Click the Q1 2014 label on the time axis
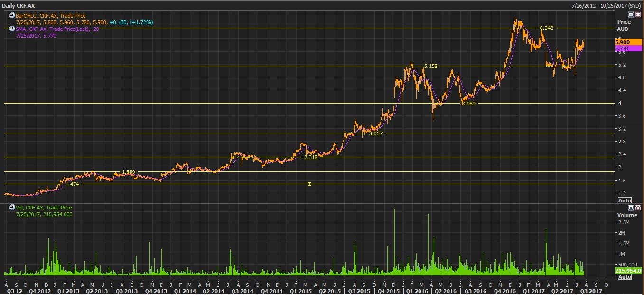This screenshot has height=295, width=644. 185,291
